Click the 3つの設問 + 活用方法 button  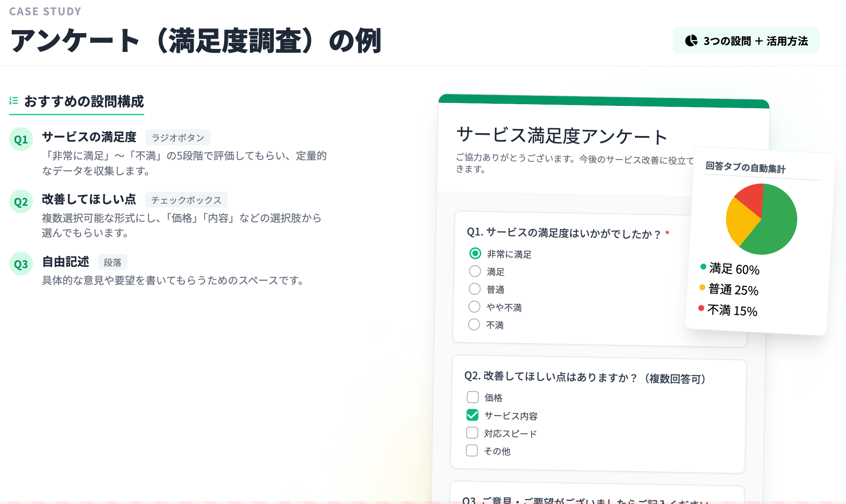[746, 41]
